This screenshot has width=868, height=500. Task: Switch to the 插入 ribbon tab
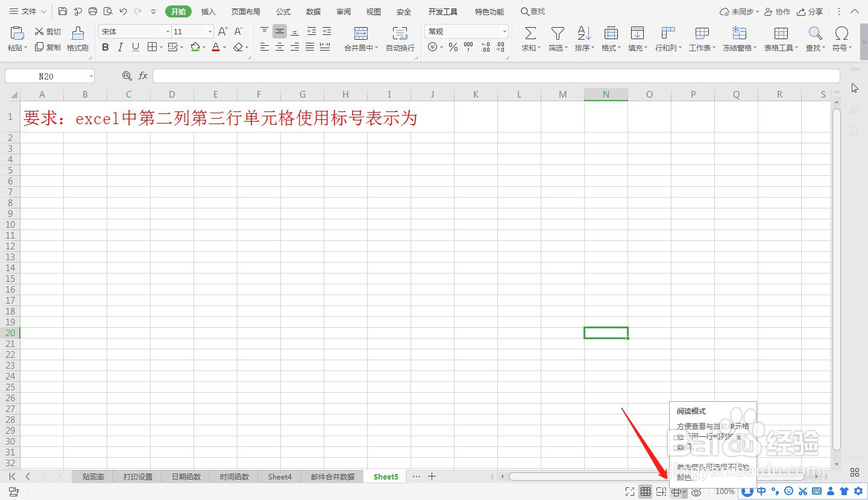click(208, 11)
